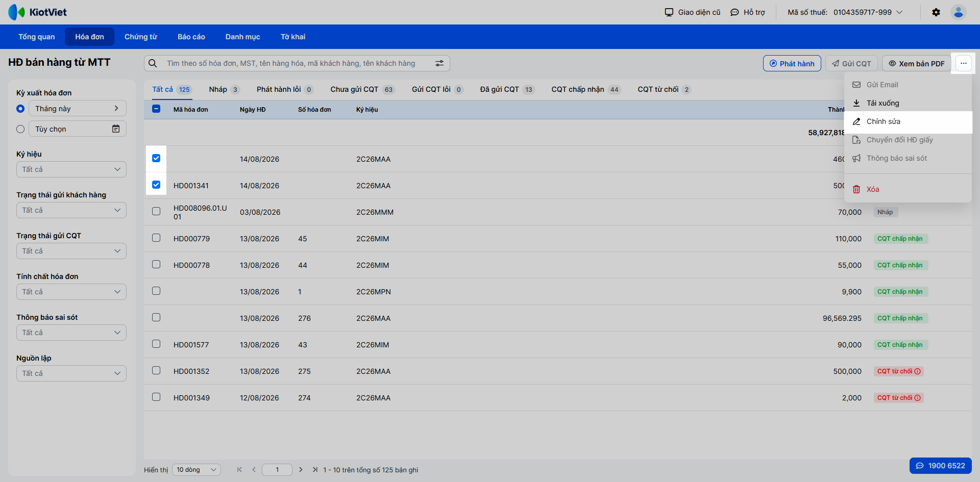This screenshot has height=482, width=980.
Task: Click the Nháp status badge on HD008096.01.U01
Action: tap(886, 212)
